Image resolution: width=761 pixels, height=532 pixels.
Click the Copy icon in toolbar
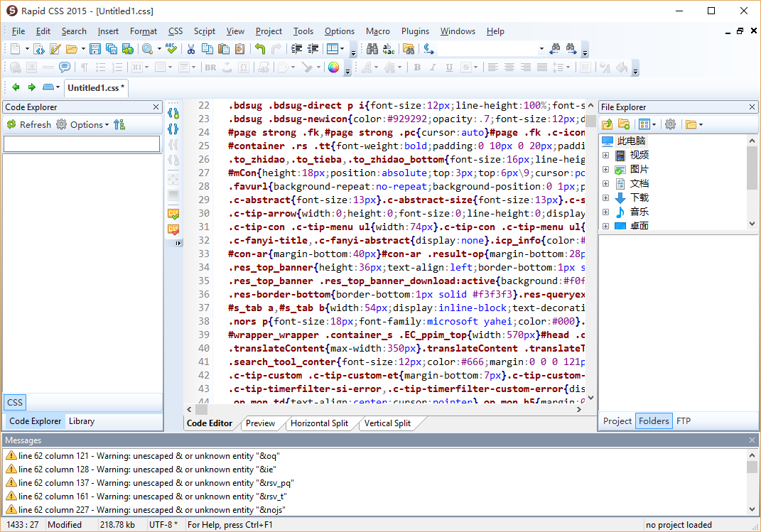[207, 48]
